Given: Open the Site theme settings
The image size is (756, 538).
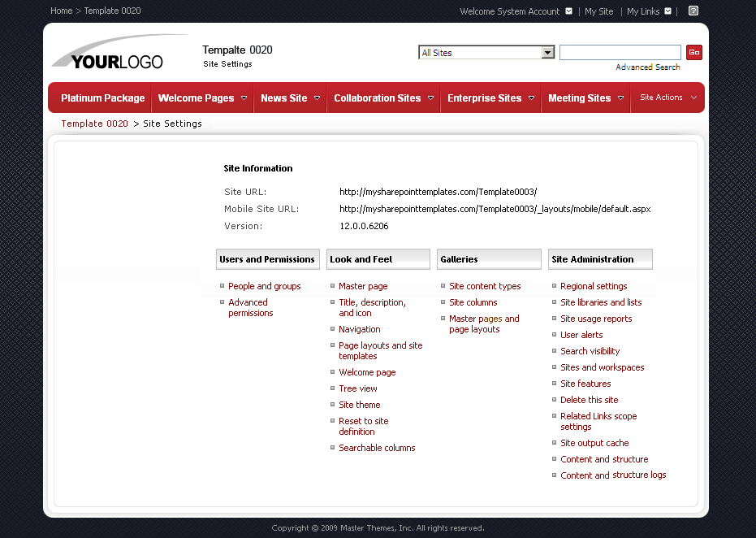Looking at the screenshot, I should pos(359,404).
